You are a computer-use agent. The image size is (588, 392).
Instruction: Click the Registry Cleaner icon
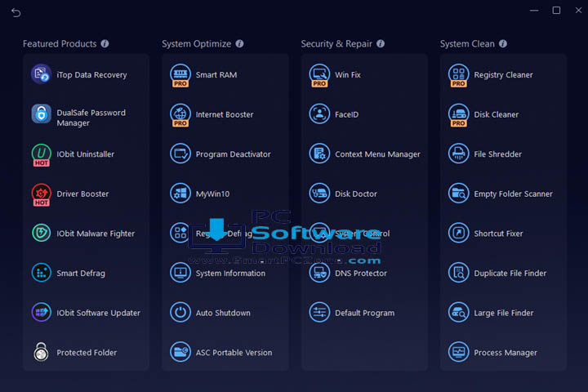[459, 75]
